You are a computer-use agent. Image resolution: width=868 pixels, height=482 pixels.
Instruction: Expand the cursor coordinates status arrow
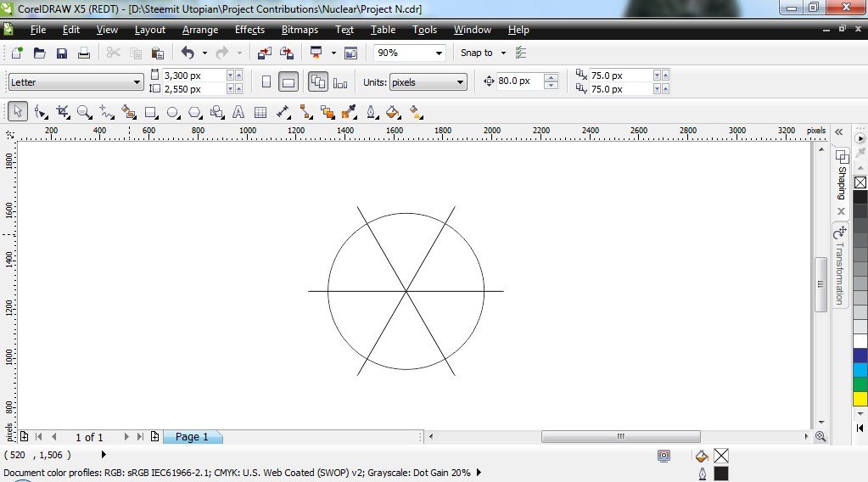point(104,454)
